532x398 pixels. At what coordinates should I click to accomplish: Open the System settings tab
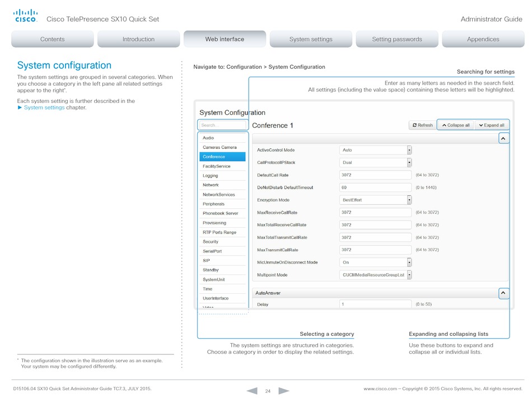pyautogui.click(x=311, y=39)
